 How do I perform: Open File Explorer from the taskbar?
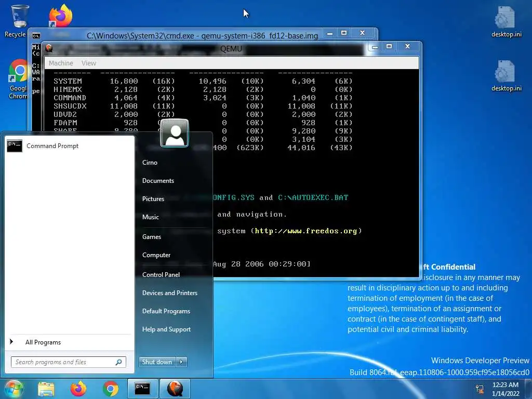(46, 389)
